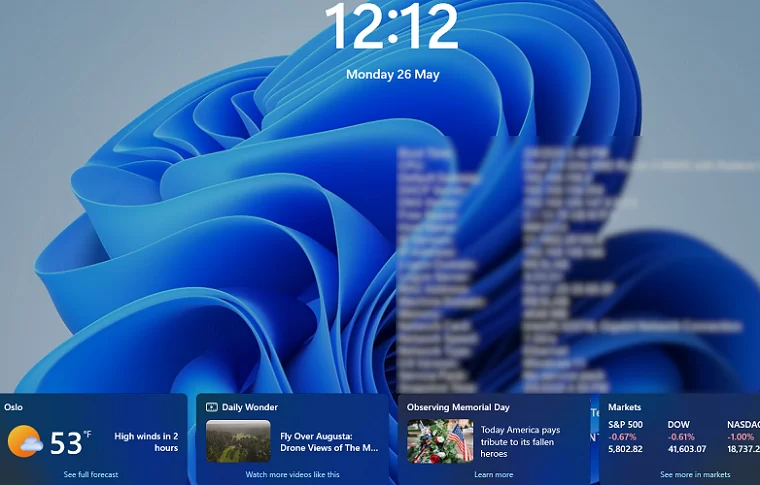Click the 5,802.82 index value

pos(625,449)
